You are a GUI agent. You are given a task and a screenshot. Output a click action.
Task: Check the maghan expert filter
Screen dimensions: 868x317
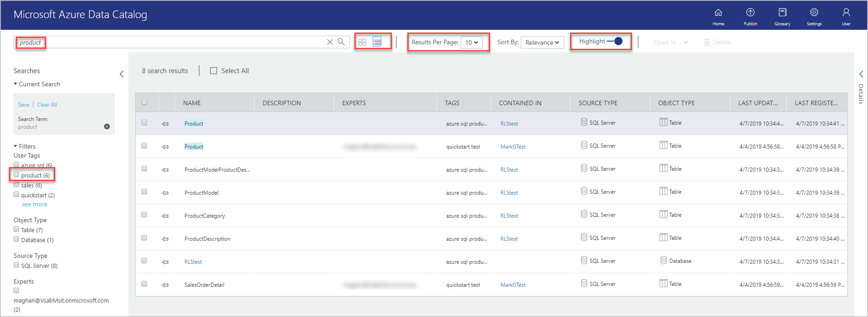click(x=16, y=290)
